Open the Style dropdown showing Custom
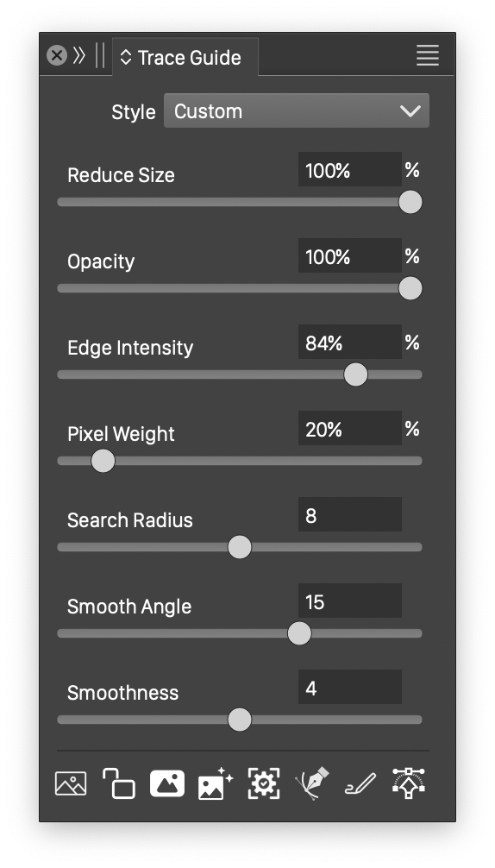Screen dimensions: 495x868 click(297, 110)
